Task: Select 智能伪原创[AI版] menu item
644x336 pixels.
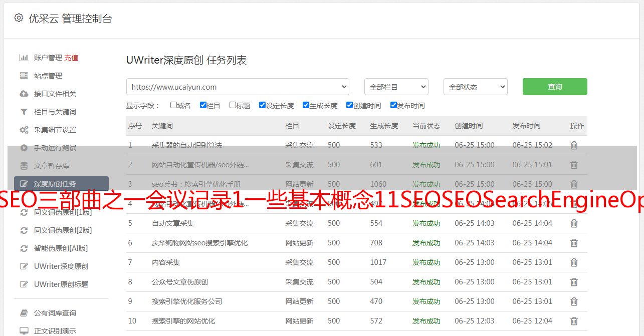Action: (61, 248)
